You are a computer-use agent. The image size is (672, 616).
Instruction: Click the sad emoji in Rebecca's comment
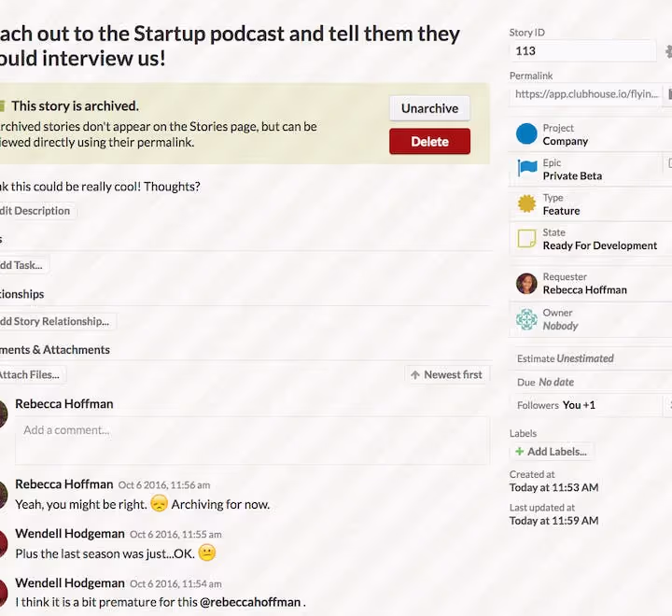tap(159, 504)
